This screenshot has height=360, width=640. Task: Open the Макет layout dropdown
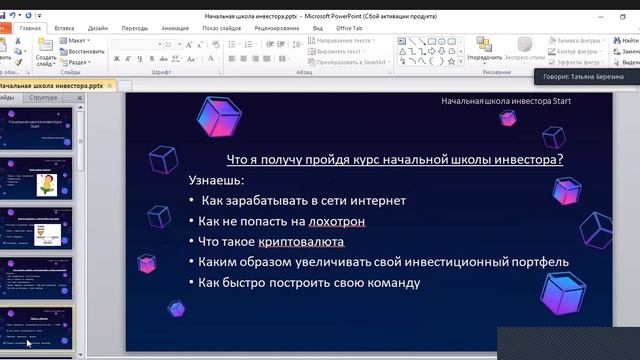tap(75, 40)
